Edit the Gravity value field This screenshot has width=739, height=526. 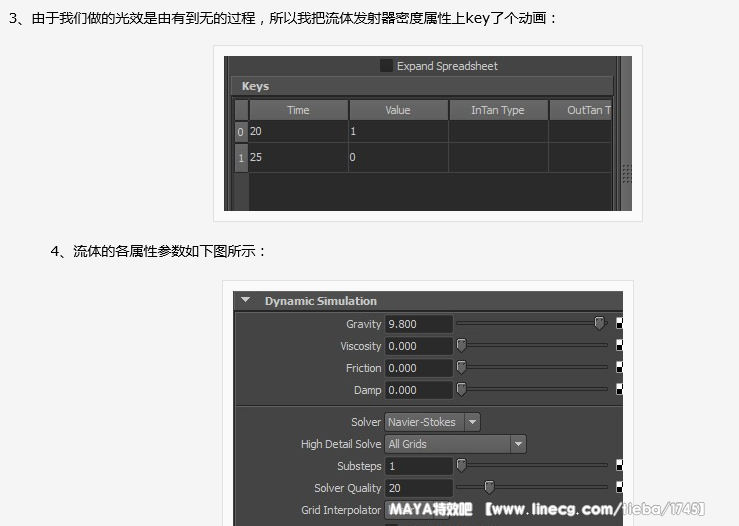pos(419,324)
